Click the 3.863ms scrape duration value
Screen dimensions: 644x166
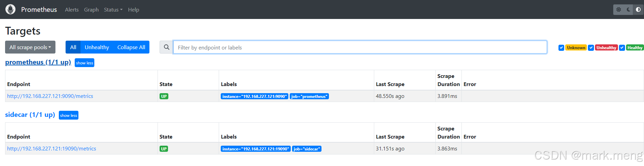pyautogui.click(x=447, y=149)
